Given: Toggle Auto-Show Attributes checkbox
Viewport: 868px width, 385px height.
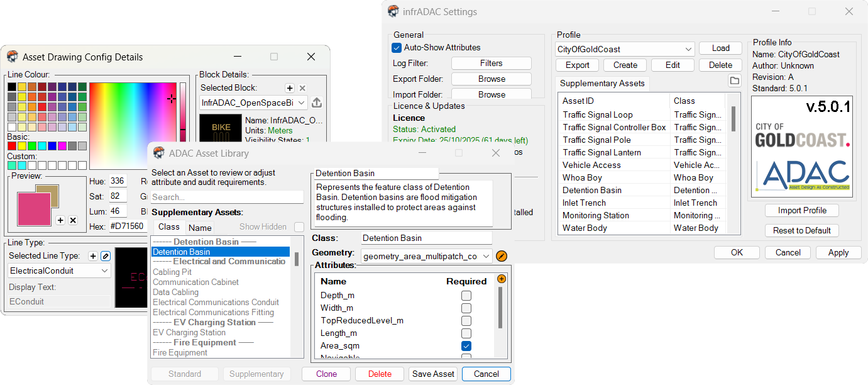Looking at the screenshot, I should [397, 48].
